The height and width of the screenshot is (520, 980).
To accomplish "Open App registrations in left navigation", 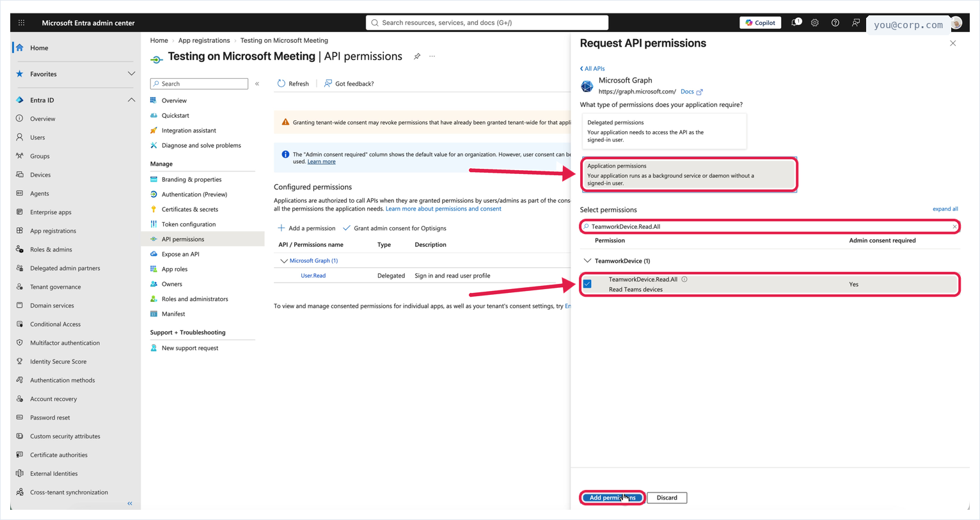I will (53, 231).
